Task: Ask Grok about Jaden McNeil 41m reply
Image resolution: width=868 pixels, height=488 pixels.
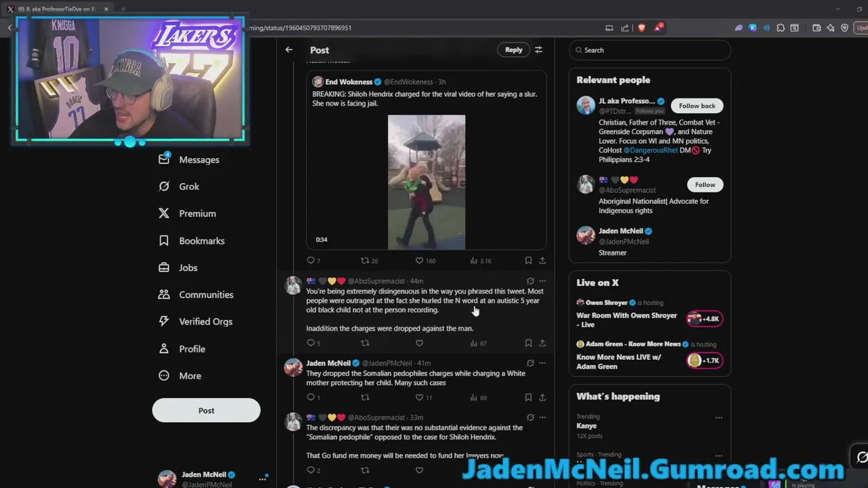Action: click(530, 363)
